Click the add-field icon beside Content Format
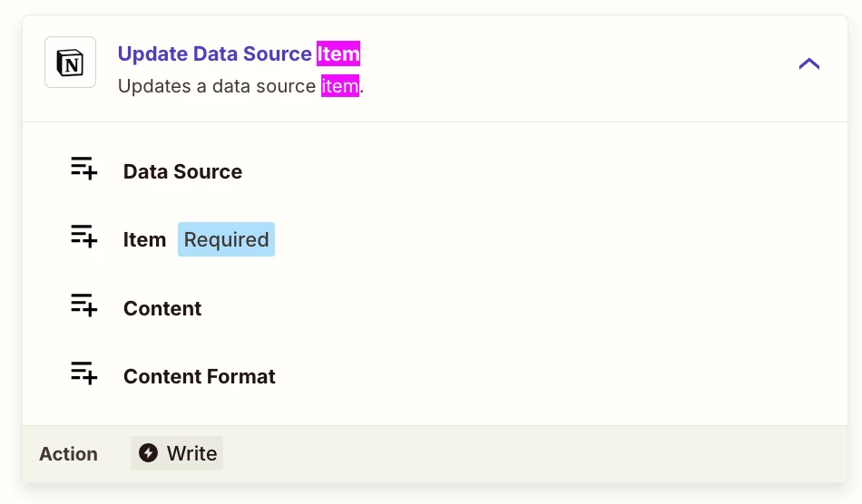 click(83, 374)
